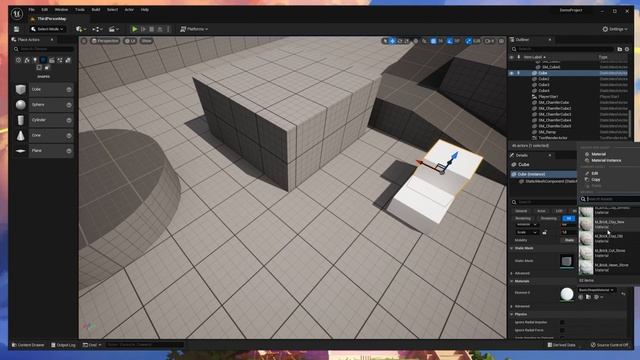This screenshot has width=640, height=360.
Task: Open the Cinematics clapboard icon dropdown
Action: coord(113,29)
